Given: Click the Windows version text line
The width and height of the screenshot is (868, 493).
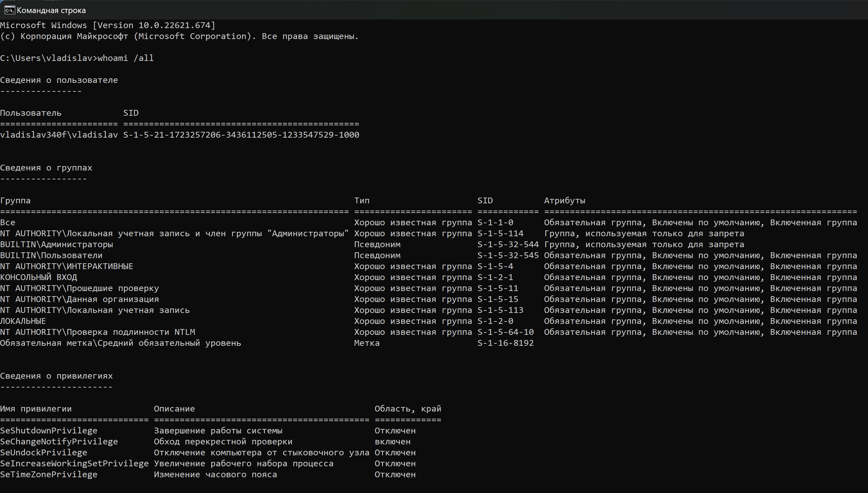Looking at the screenshot, I should click(x=107, y=25).
